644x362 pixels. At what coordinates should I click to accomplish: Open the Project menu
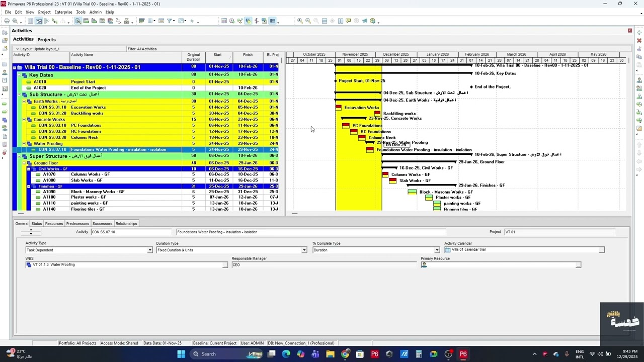tap(44, 12)
